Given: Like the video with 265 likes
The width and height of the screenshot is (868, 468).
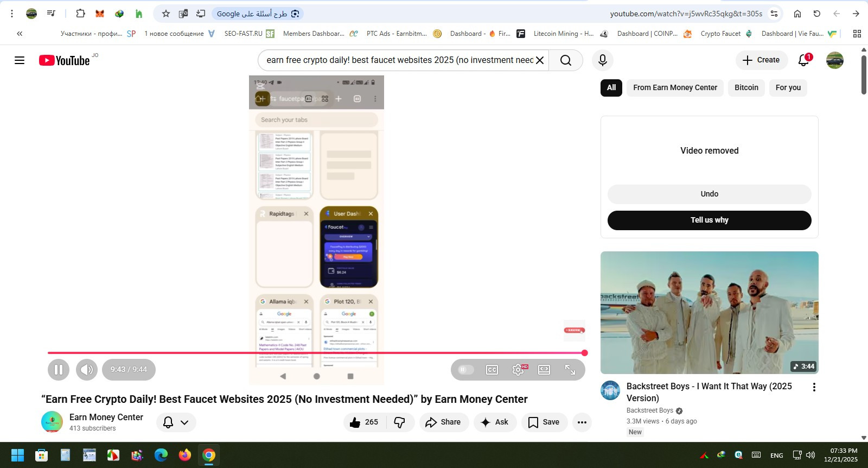Looking at the screenshot, I should tap(365, 422).
